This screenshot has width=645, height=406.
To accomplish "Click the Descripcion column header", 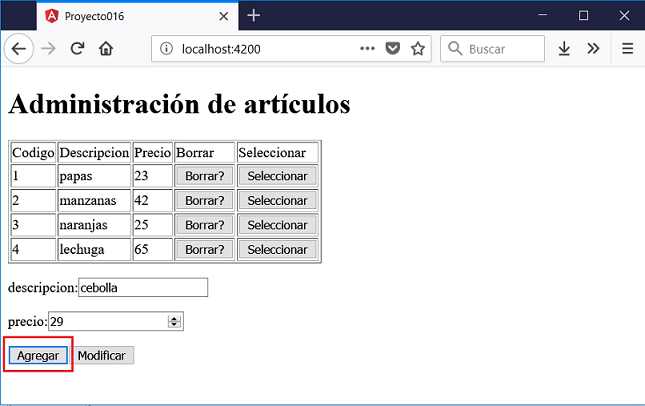I will pos(94,153).
